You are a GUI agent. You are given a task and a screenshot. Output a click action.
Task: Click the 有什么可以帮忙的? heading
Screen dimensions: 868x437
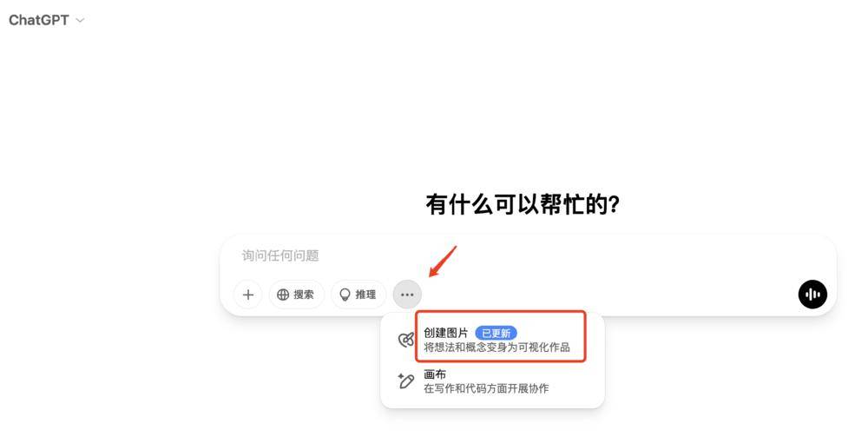pos(522,204)
